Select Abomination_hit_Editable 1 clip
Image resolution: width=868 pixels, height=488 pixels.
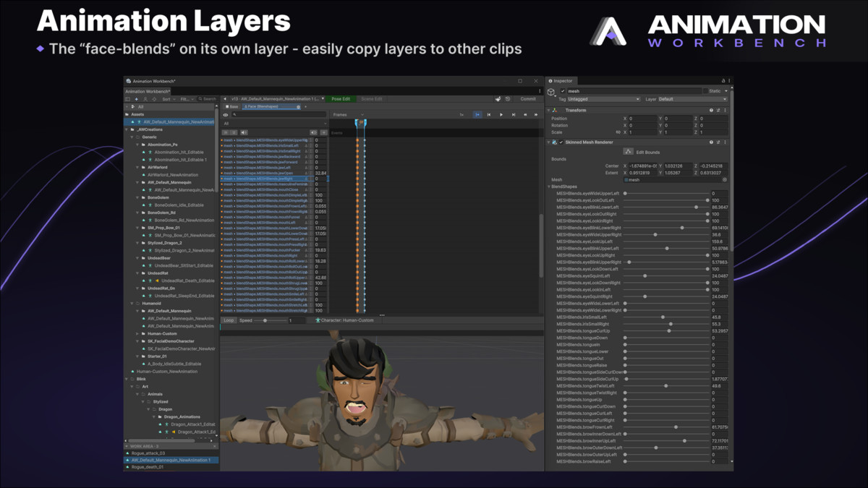(x=181, y=160)
